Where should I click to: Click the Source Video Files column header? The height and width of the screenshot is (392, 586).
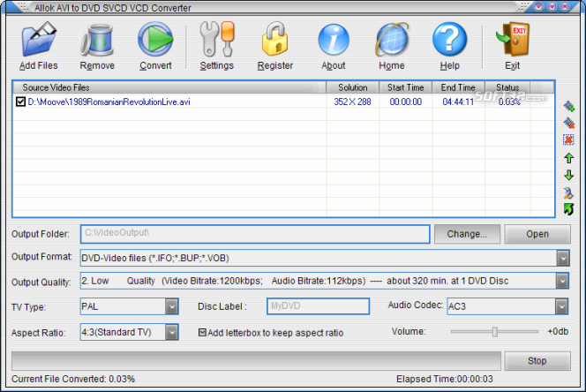(169, 87)
